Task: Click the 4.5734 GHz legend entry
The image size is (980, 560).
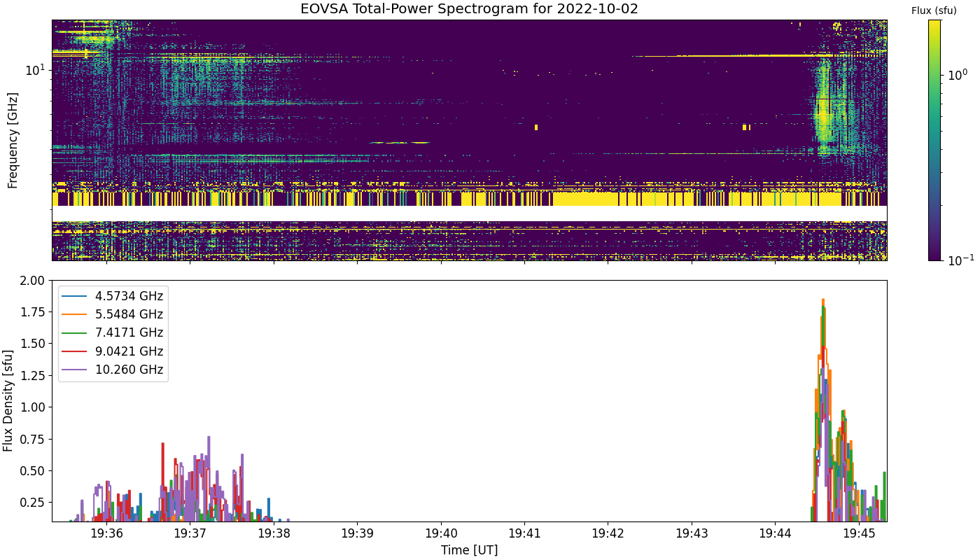Action: pyautogui.click(x=113, y=296)
